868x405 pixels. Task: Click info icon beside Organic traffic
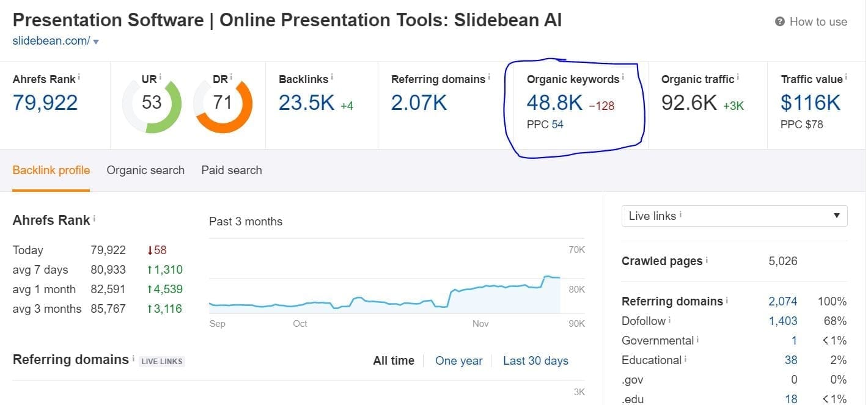click(x=738, y=77)
